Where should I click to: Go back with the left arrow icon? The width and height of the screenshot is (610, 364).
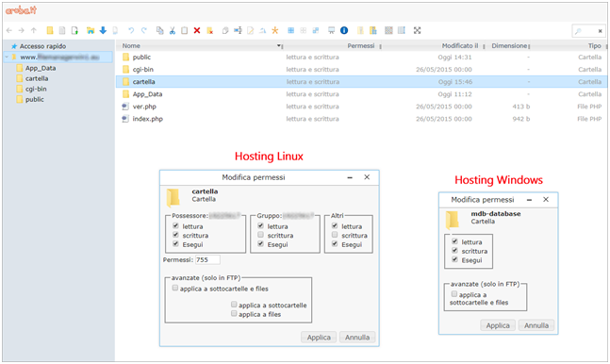[x=9, y=30]
